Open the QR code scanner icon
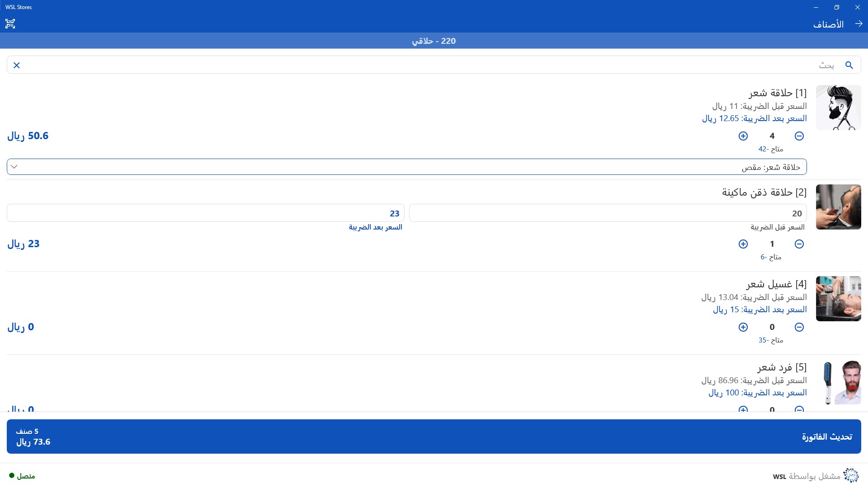 click(10, 24)
